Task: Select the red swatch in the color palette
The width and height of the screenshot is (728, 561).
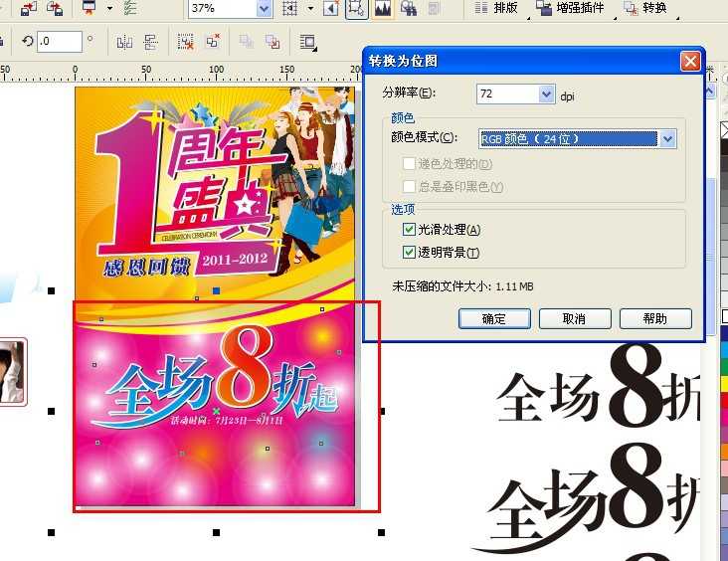Action: click(724, 401)
